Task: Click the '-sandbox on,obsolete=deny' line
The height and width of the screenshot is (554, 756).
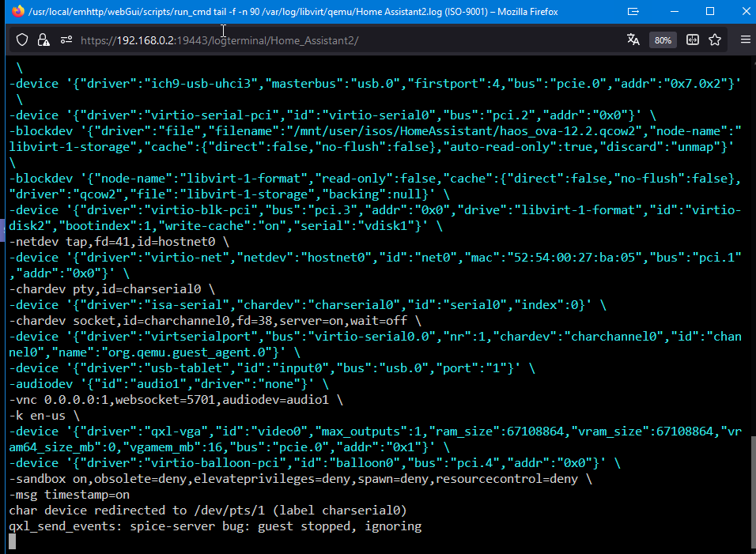Action: (x=301, y=479)
